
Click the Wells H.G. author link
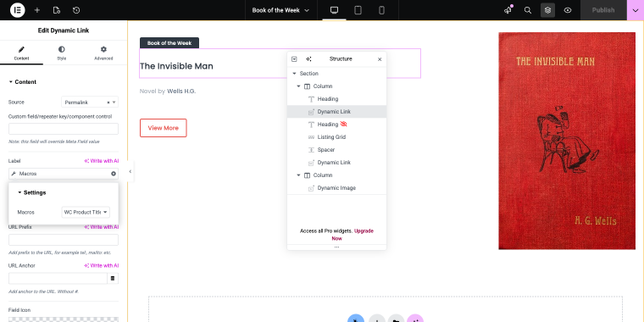pyautogui.click(x=181, y=92)
